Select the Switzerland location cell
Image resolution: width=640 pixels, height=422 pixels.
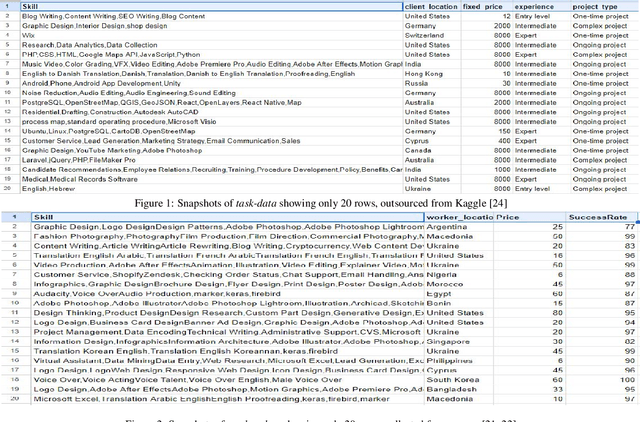pos(427,35)
